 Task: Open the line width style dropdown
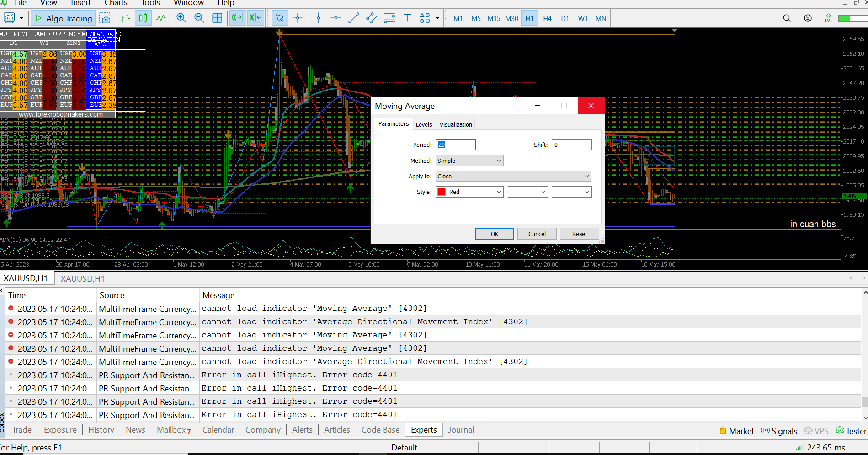[x=571, y=192]
